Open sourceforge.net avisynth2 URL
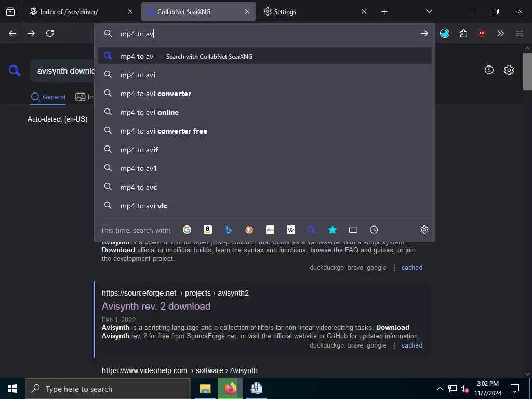The height and width of the screenshot is (399, 532). pyautogui.click(x=175, y=293)
